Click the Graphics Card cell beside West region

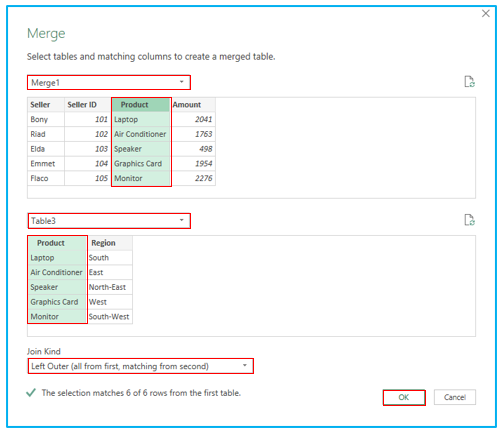[x=57, y=302]
